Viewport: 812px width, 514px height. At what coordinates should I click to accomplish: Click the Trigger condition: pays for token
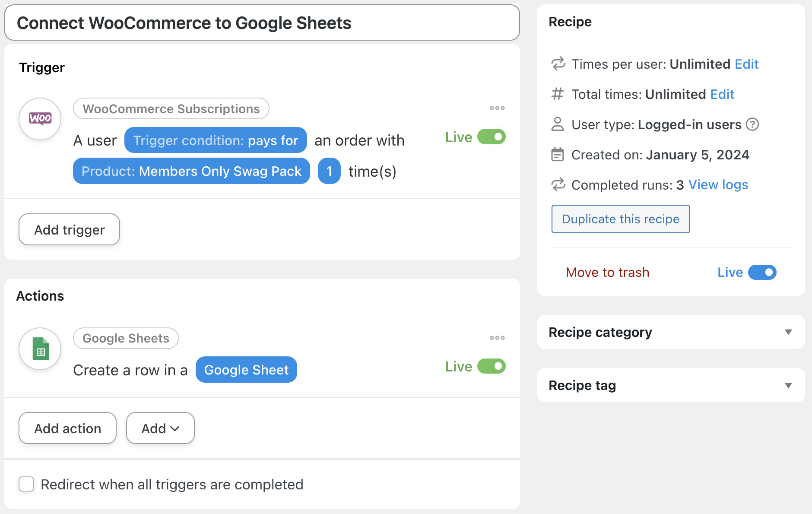click(x=216, y=140)
